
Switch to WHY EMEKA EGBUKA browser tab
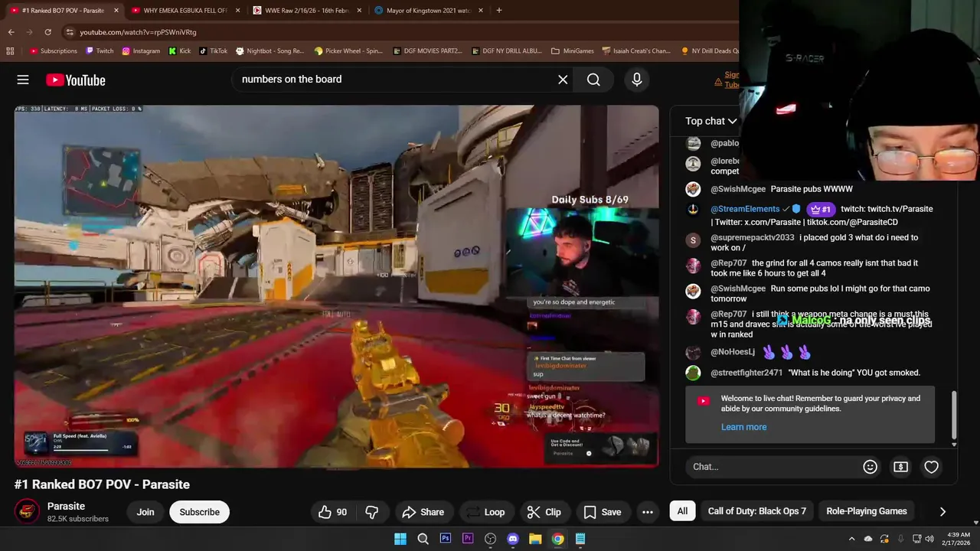(x=184, y=11)
